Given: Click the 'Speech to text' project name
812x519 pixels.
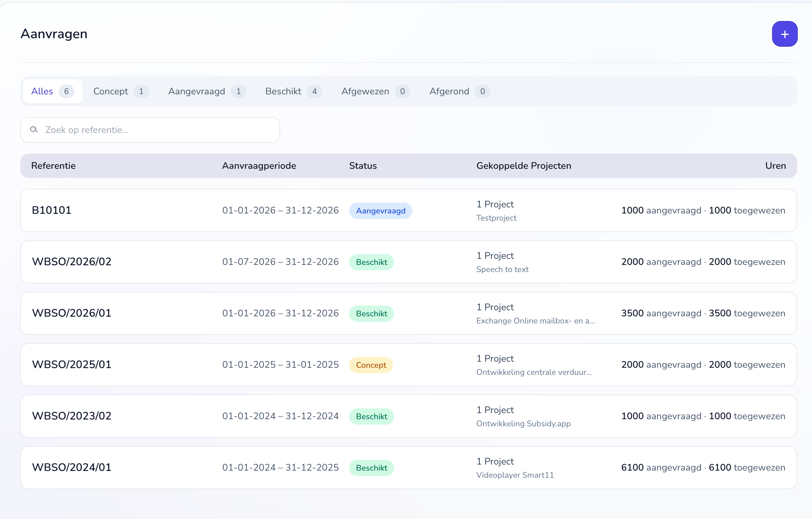Looking at the screenshot, I should point(502,269).
